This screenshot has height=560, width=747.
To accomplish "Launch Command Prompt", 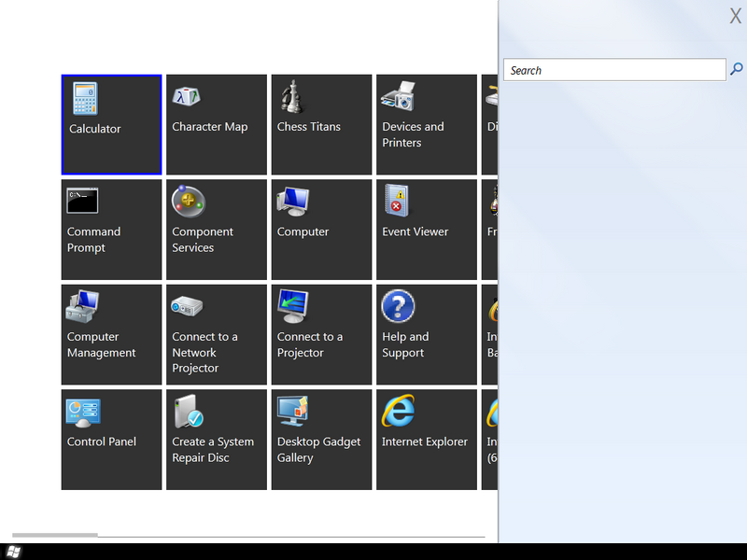I will coord(111,230).
